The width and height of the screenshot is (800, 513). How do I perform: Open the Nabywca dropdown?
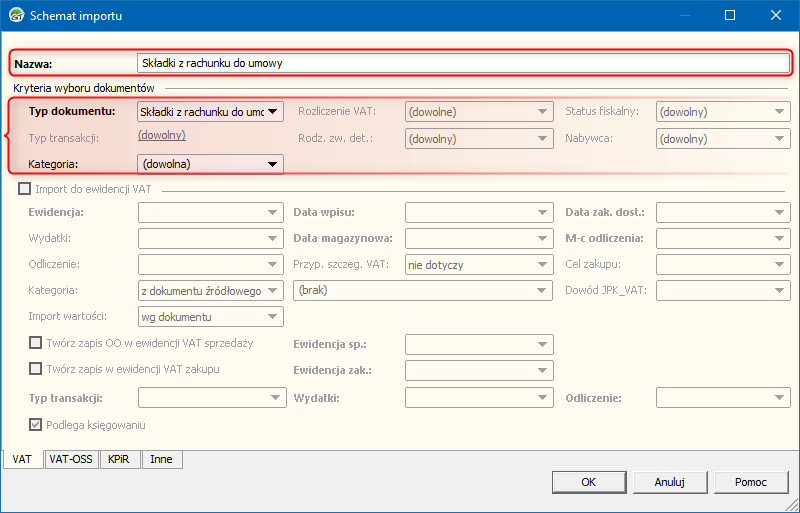(x=723, y=139)
